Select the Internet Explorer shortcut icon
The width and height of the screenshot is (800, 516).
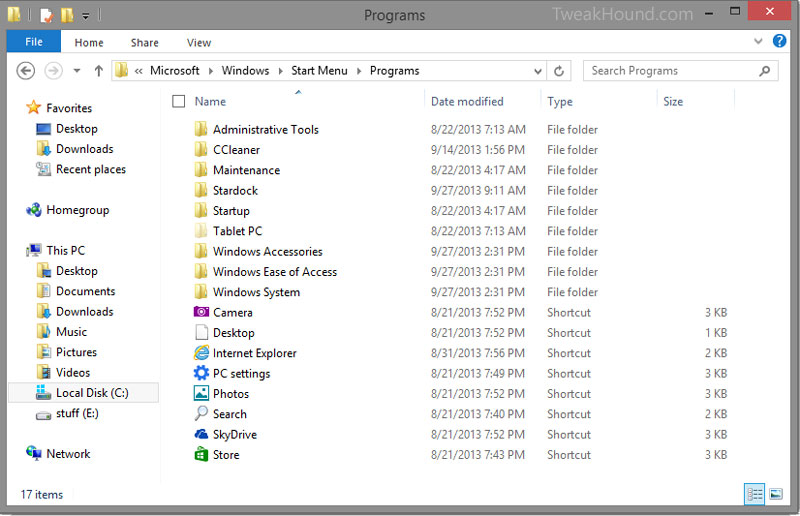click(x=202, y=353)
